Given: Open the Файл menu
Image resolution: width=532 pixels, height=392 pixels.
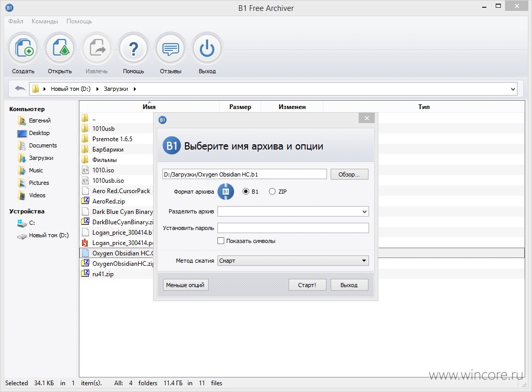Looking at the screenshot, I should [16, 21].
